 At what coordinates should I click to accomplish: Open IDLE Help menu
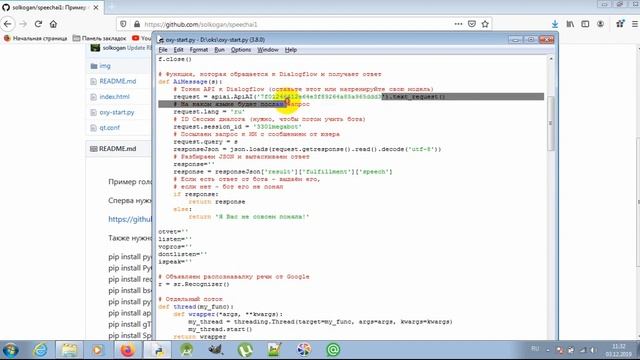pyautogui.click(x=291, y=50)
